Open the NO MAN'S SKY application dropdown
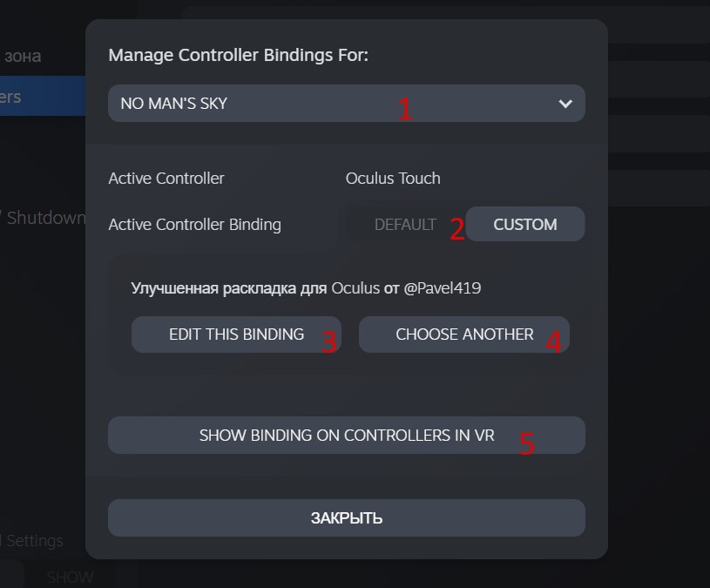This screenshot has height=588, width=710. point(347,103)
